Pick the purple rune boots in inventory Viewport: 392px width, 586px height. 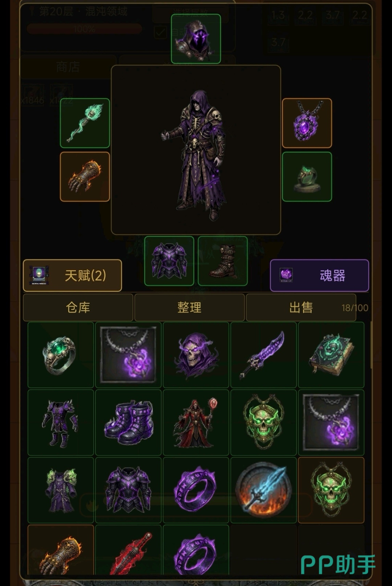pos(128,423)
